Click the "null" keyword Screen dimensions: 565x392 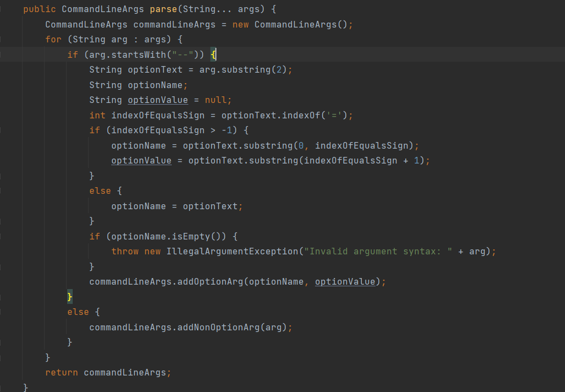pyautogui.click(x=215, y=100)
